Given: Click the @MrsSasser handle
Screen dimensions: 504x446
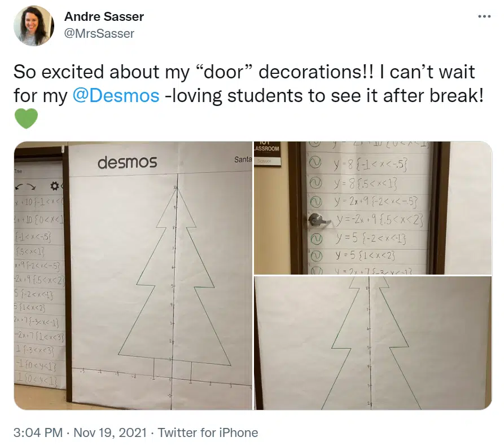Looking at the screenshot, I should point(99,33).
